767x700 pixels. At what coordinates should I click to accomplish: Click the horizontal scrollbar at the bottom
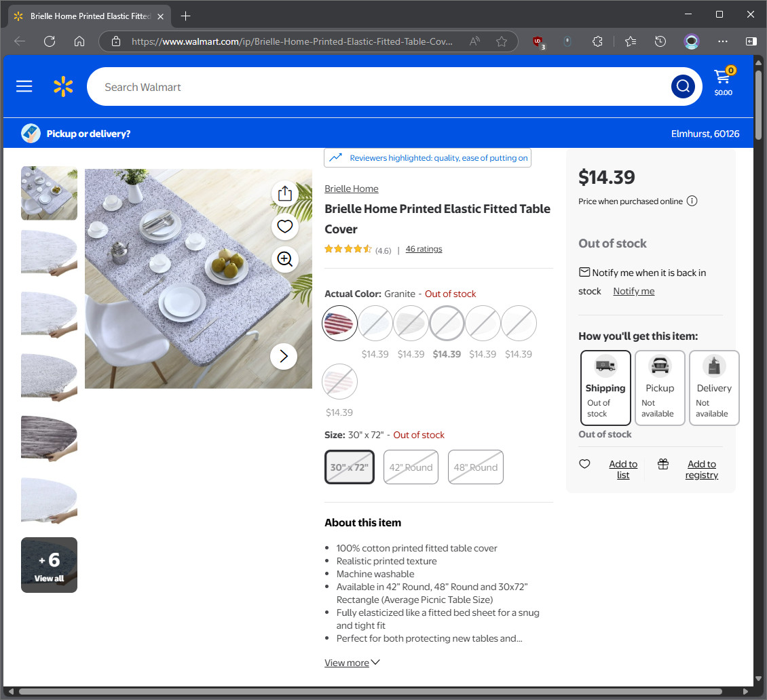tap(371, 691)
